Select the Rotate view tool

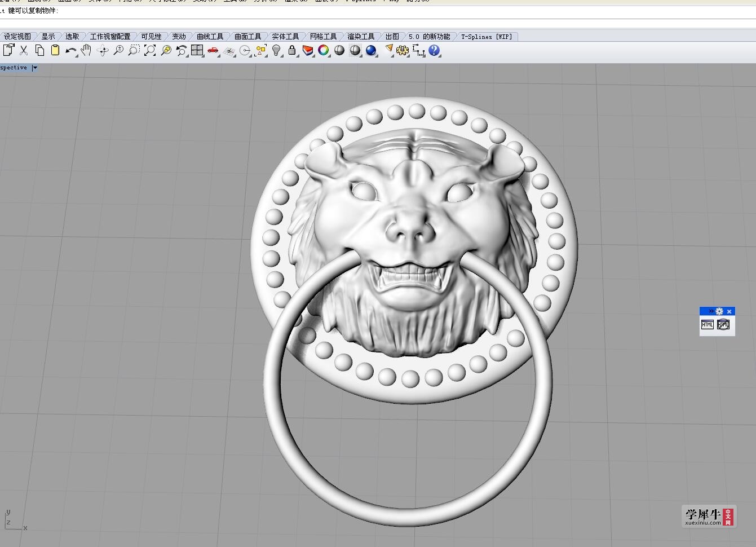(x=103, y=50)
